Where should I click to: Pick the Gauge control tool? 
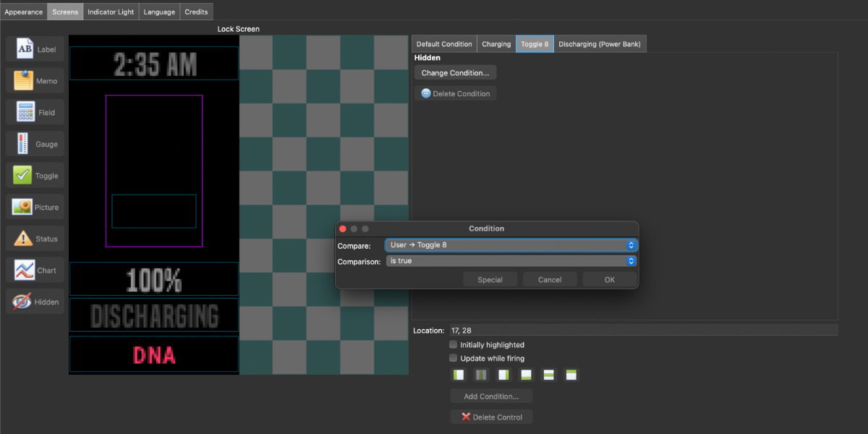(x=35, y=144)
